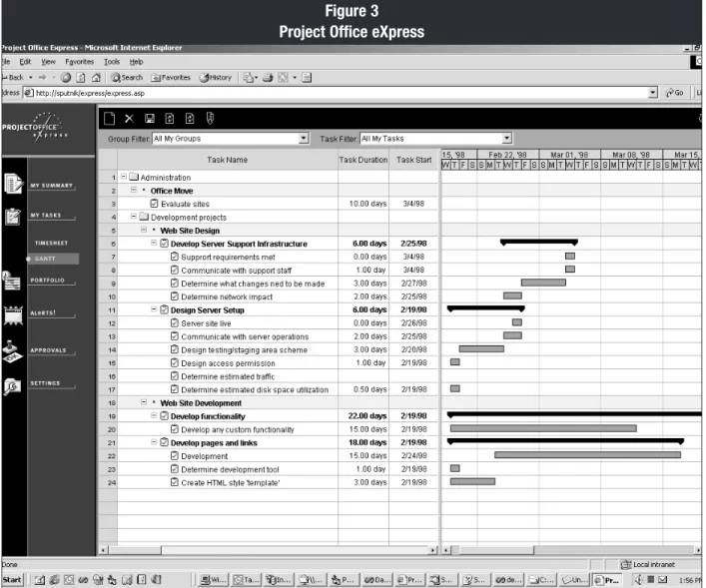This screenshot has width=706, height=588.
Task: Open the Search toolbar button
Action: tap(127, 78)
